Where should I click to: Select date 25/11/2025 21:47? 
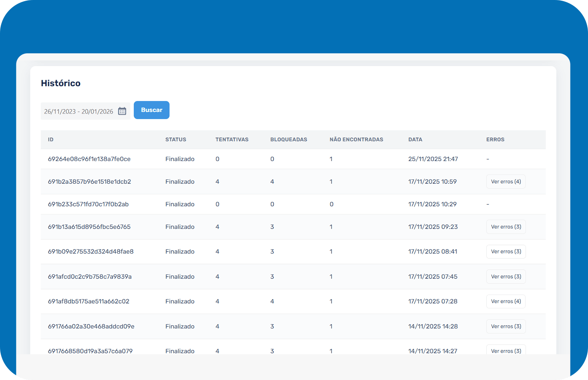pos(433,159)
